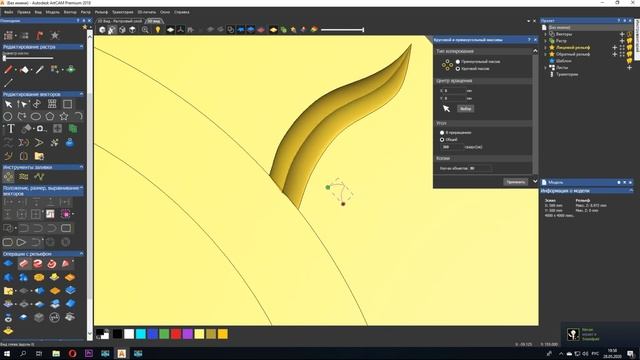The image size is (640, 360).
Task: Open the Model menu
Action: click(53, 12)
